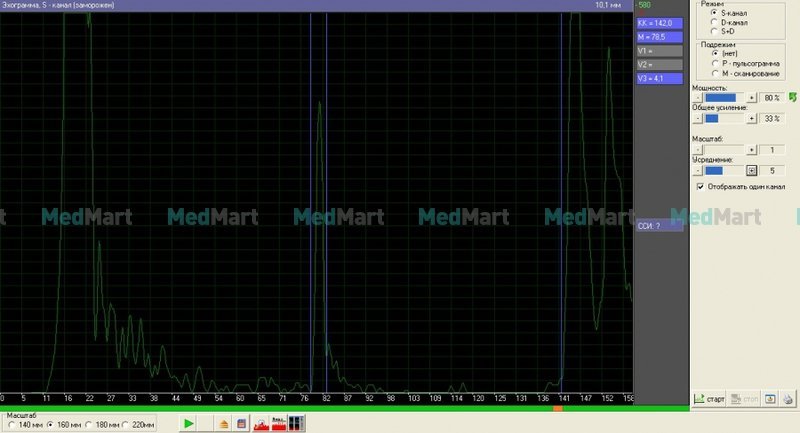Click the calendar-like toolbar icon
Viewport: 800px width, 433px height.
click(241, 423)
